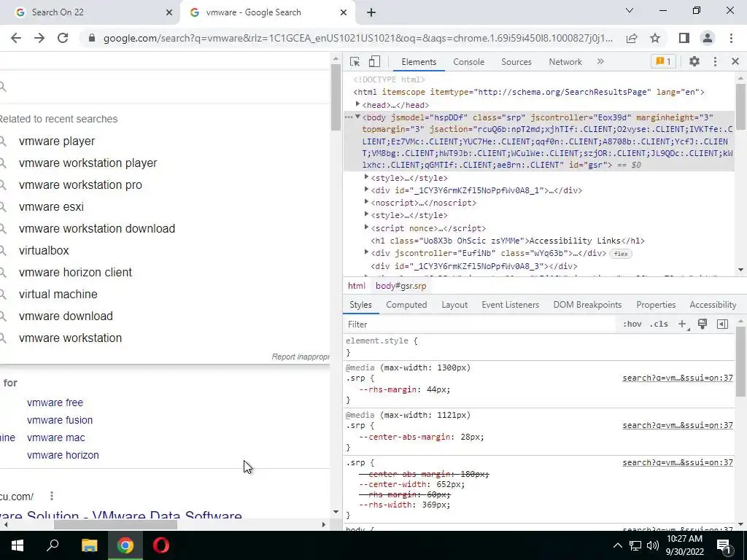This screenshot has height=560, width=747.
Task: Close the vmware Google Search tab
Action: click(343, 12)
